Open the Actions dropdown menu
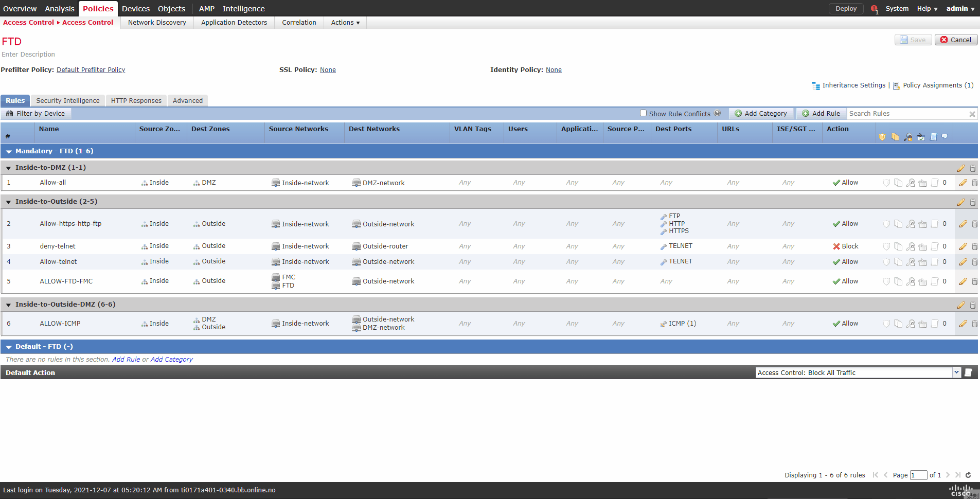 tap(345, 23)
